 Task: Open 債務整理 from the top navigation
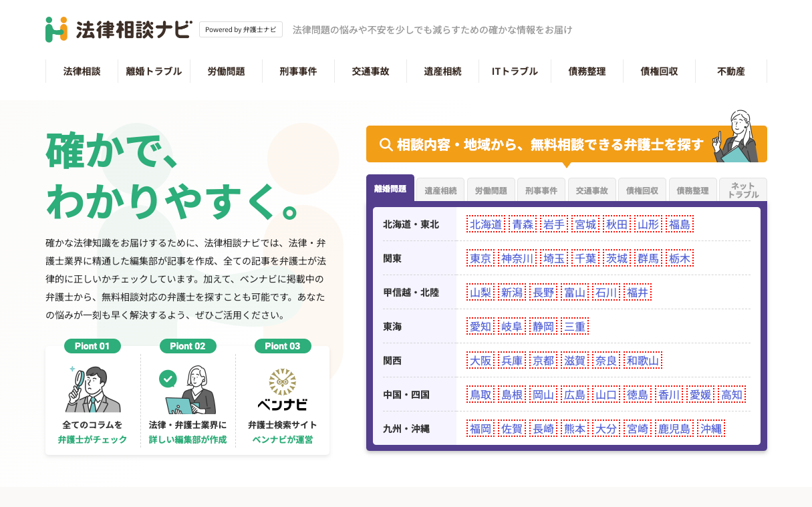tap(587, 71)
